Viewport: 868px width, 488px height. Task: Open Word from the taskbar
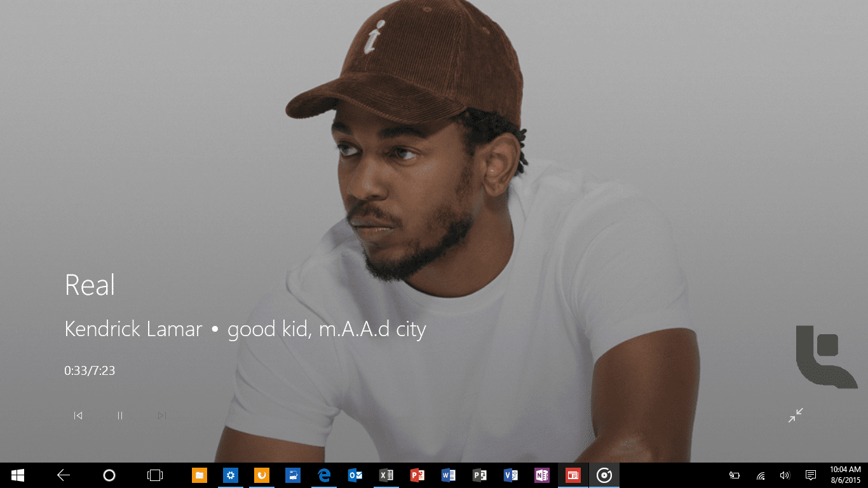tap(449, 475)
